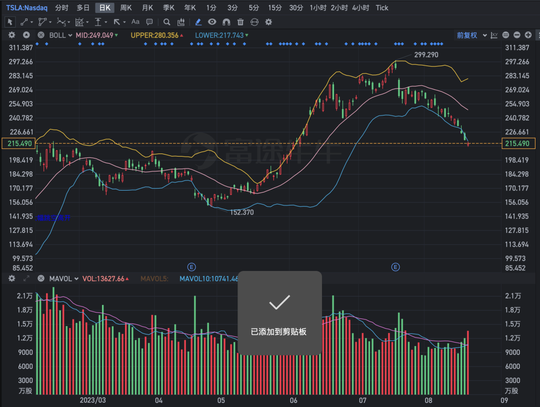
Task: Select the arrow marker tool
Action: pos(117,22)
